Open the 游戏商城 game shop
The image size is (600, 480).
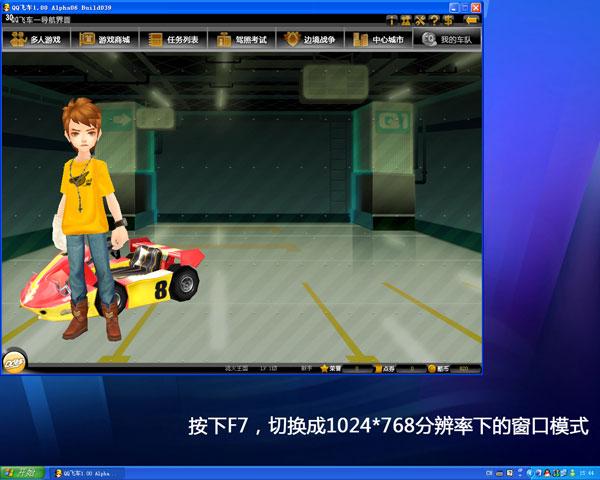(x=104, y=39)
